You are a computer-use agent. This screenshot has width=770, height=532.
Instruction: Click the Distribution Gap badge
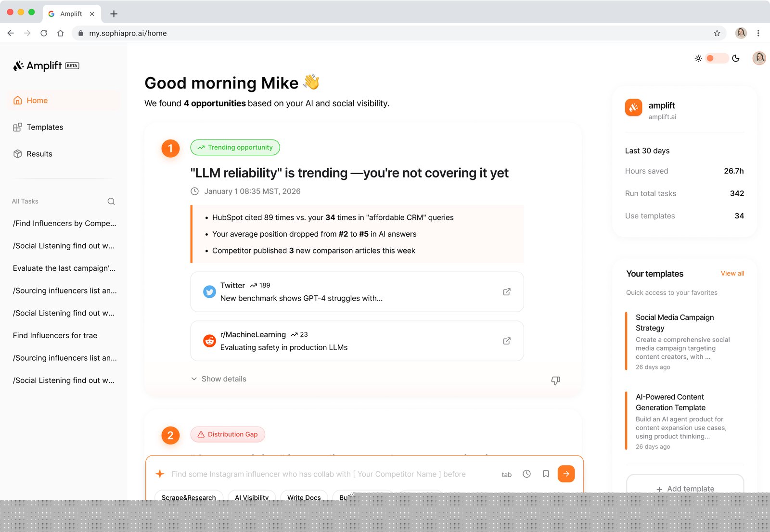coord(228,434)
